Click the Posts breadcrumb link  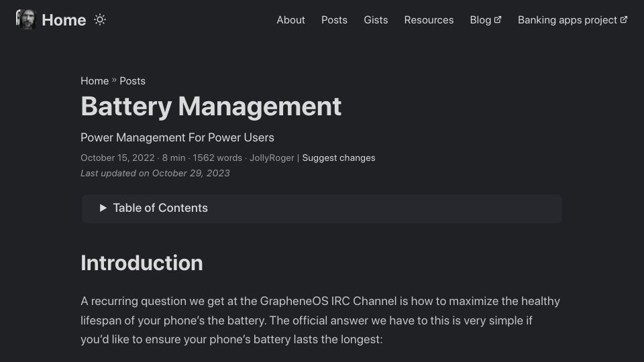pyautogui.click(x=132, y=81)
